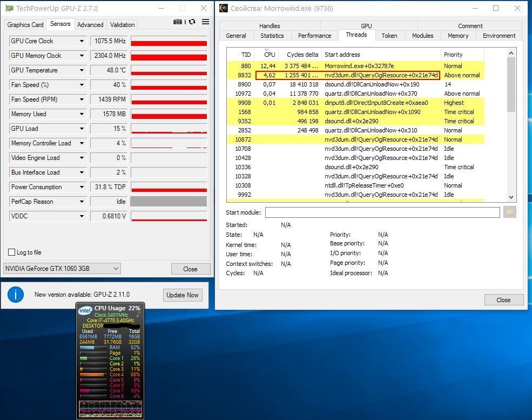Open the Power Consumption dropdown
The height and width of the screenshot is (420, 532).
[82, 187]
